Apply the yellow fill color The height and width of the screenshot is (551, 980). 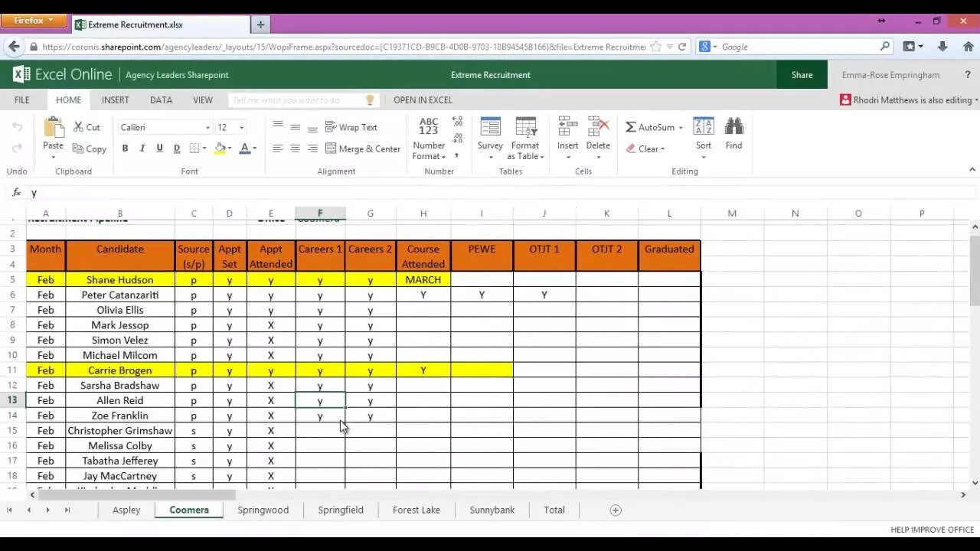pos(220,148)
